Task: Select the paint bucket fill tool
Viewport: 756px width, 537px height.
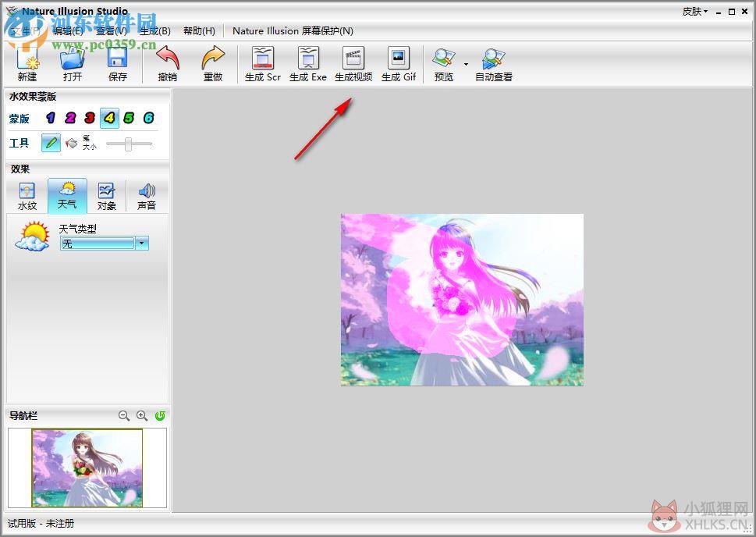Action: [x=71, y=144]
